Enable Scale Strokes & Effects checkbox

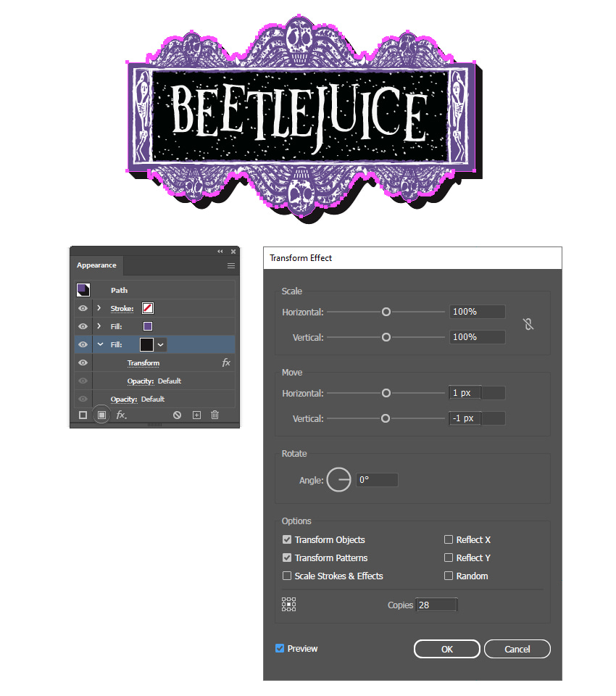[287, 576]
